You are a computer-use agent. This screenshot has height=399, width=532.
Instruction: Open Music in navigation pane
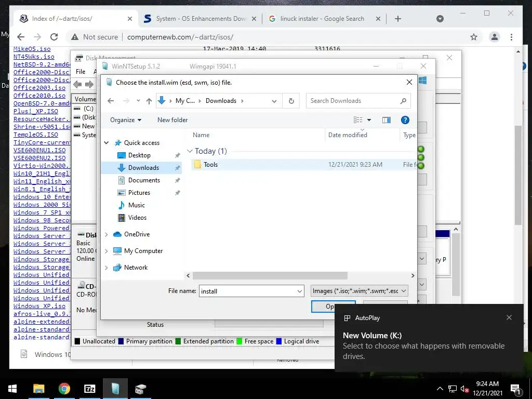[x=137, y=205]
